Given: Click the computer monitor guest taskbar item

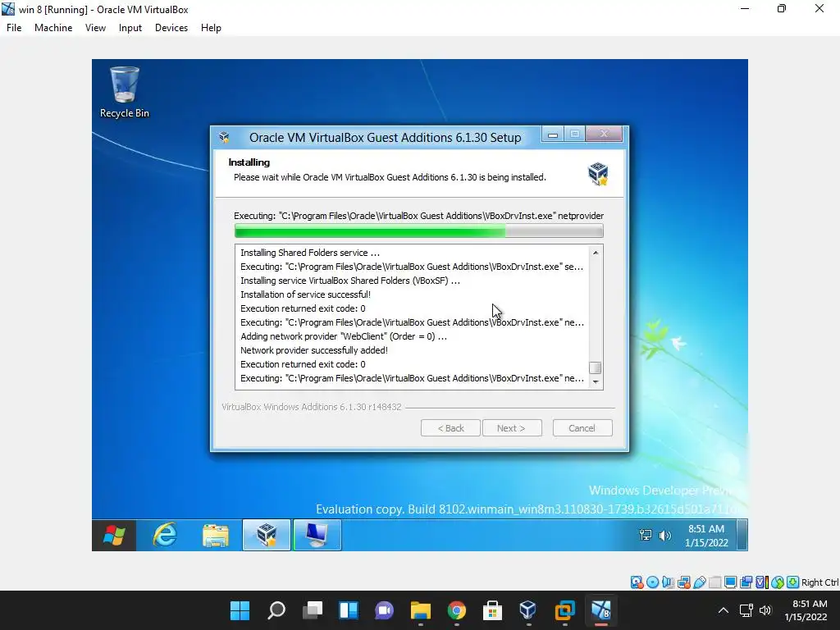Looking at the screenshot, I should point(317,535).
